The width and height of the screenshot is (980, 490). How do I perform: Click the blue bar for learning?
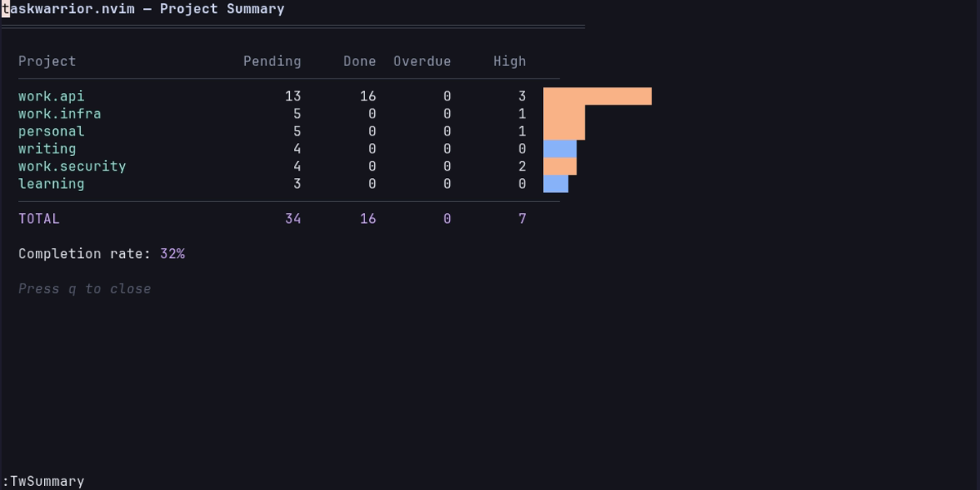tap(555, 184)
